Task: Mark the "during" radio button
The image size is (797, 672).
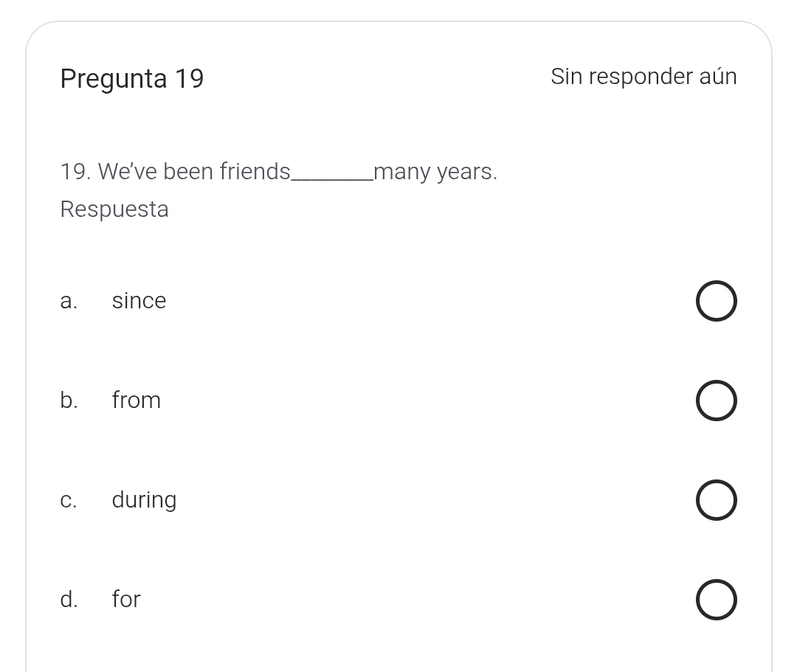Action: point(716,500)
